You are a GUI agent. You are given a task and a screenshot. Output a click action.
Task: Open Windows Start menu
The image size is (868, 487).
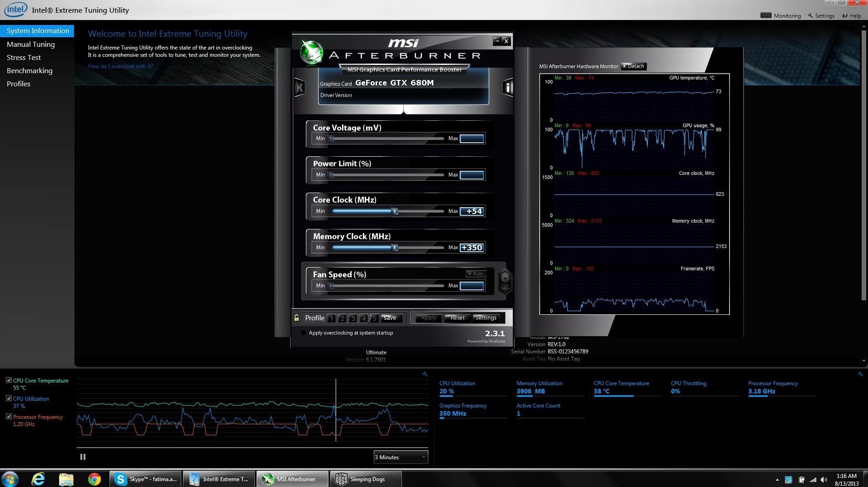(10, 479)
